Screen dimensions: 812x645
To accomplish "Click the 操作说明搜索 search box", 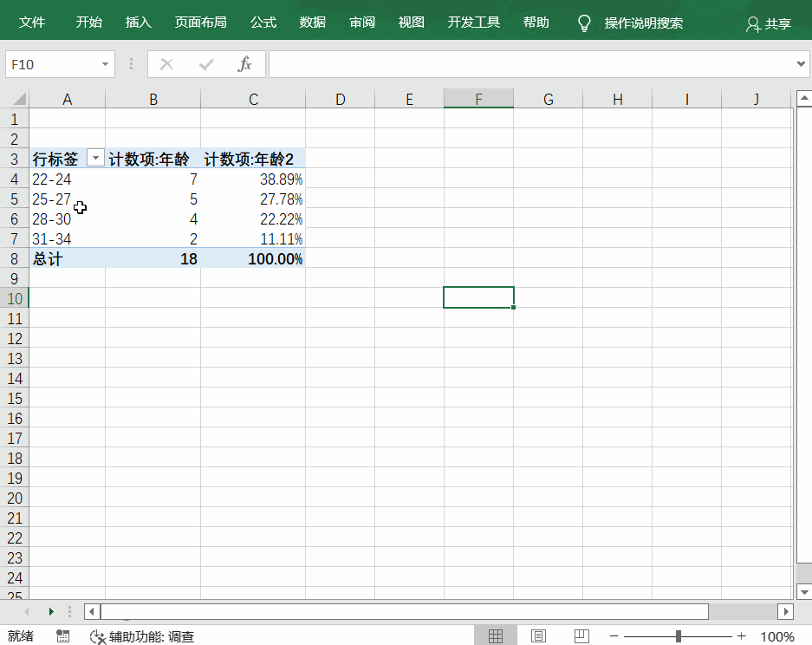I will tap(643, 23).
